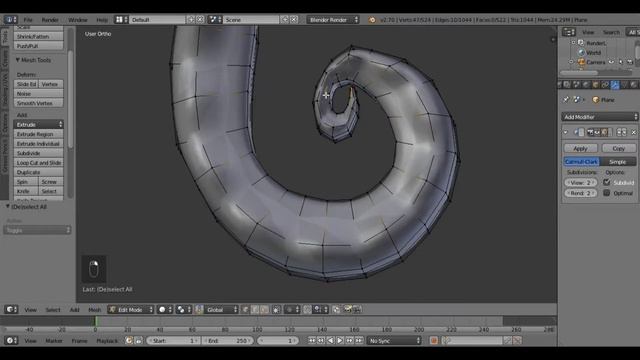Click the Blender logo icon in the info bar
This screenshot has height=360, width=640.
[372, 20]
